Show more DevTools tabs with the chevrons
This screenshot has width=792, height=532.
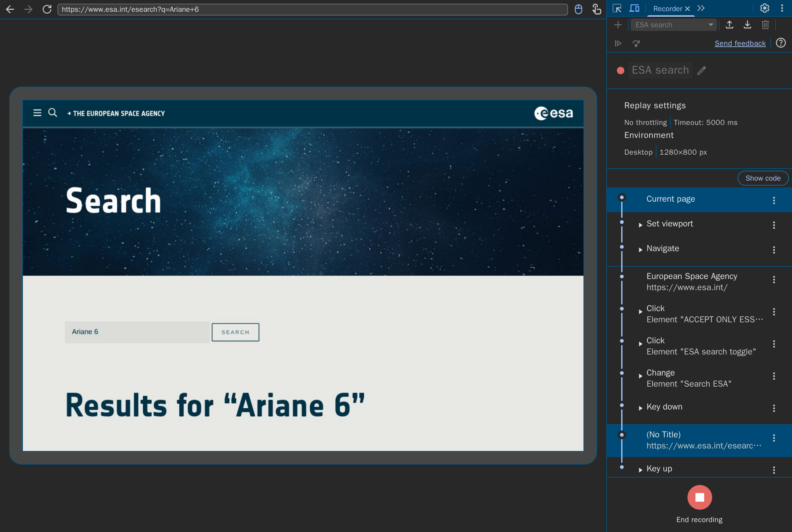pyautogui.click(x=701, y=8)
